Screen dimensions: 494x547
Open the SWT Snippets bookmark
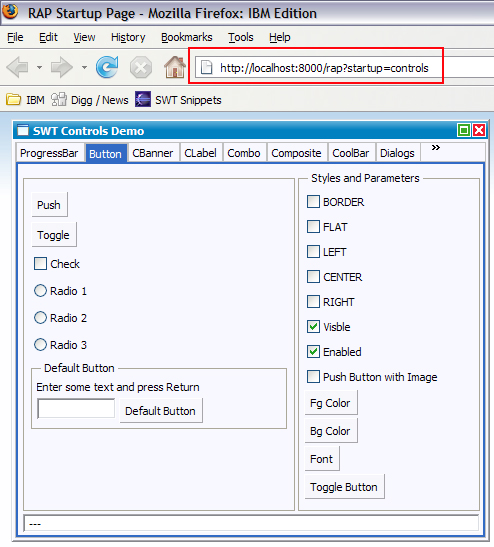click(x=178, y=100)
